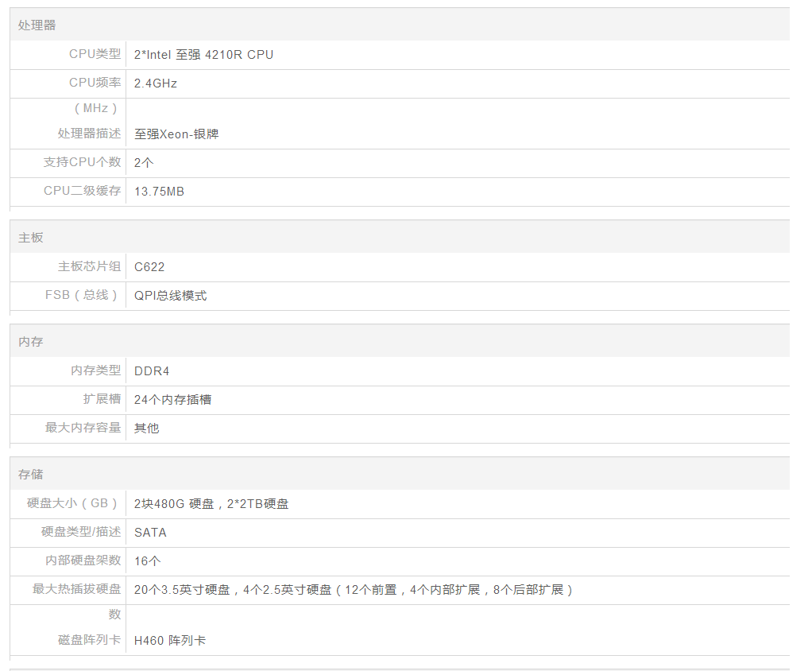This screenshot has width=812, height=671.
Task: Select the CPU类型 label
Action: point(95,54)
